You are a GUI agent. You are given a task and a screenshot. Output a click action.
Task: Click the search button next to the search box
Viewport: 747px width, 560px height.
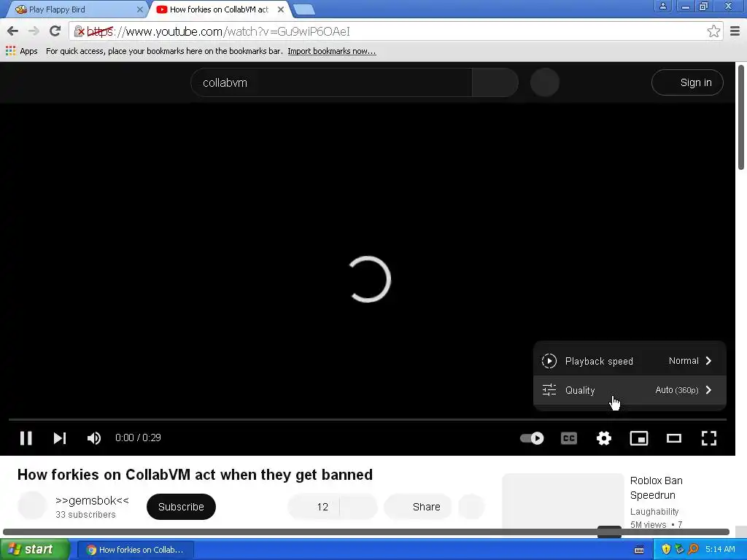[495, 82]
